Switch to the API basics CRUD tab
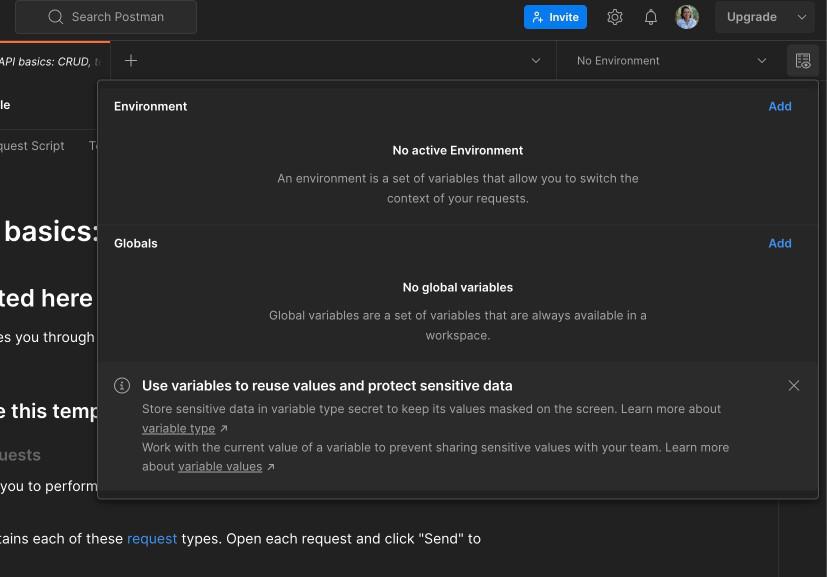 pyautogui.click(x=52, y=61)
